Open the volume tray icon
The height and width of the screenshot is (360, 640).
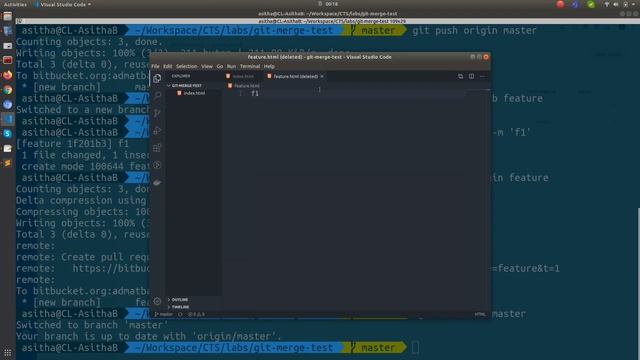(x=616, y=4)
